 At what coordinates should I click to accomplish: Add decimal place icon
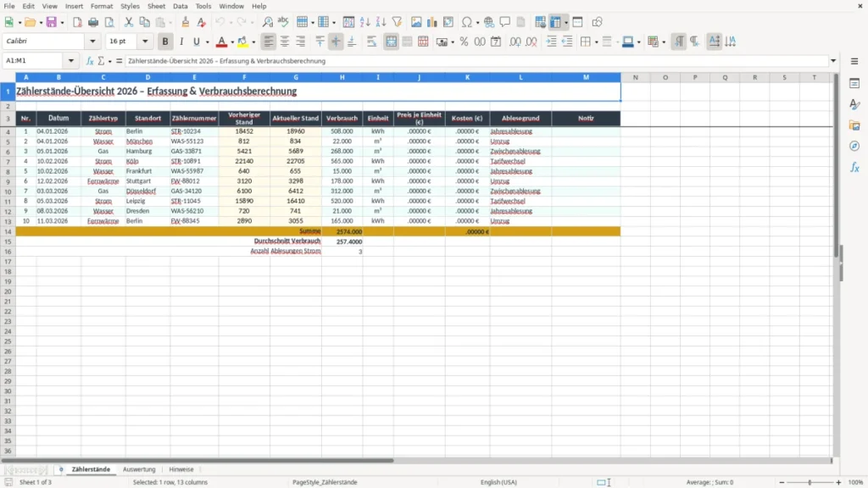tap(515, 42)
